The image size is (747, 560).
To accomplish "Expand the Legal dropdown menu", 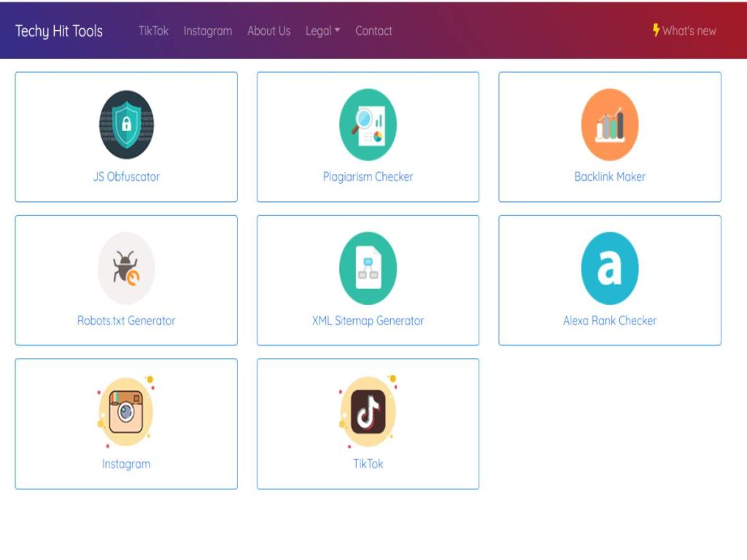I will (322, 31).
